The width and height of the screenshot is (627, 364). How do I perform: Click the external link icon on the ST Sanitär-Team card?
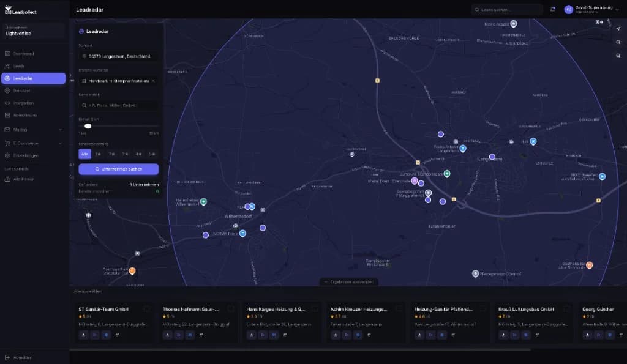tap(117, 335)
